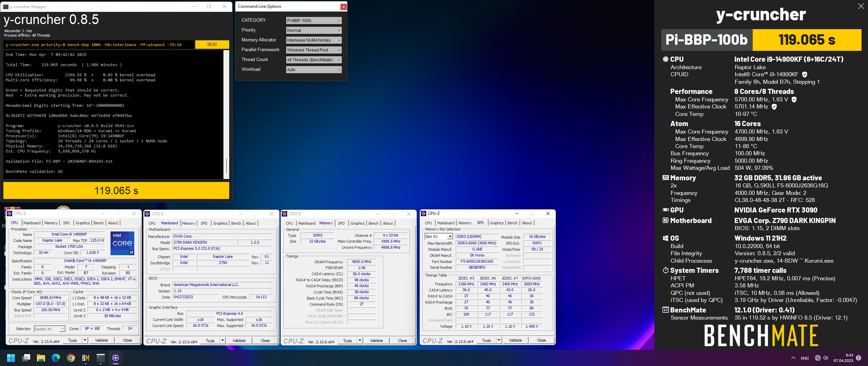Viewport: 868px width, 366px height.
Task: Click the y-cruncher Wrapper title icon
Action: (6, 6)
